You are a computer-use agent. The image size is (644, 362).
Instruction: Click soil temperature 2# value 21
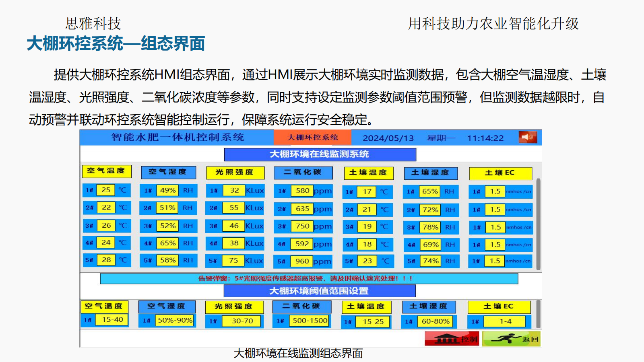(367, 209)
